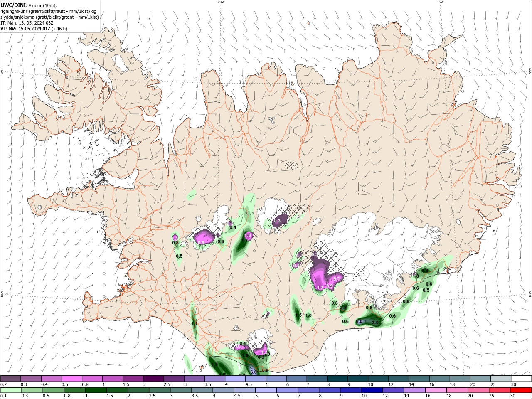The width and height of the screenshot is (532, 399).
Task: Click the 0.2 label in the legend
Action: [x=3, y=384]
